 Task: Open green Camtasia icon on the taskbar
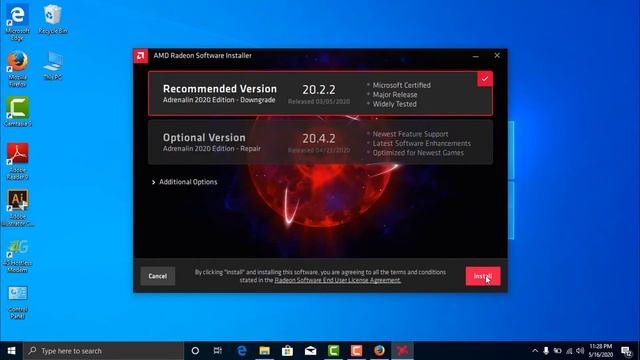[333, 351]
